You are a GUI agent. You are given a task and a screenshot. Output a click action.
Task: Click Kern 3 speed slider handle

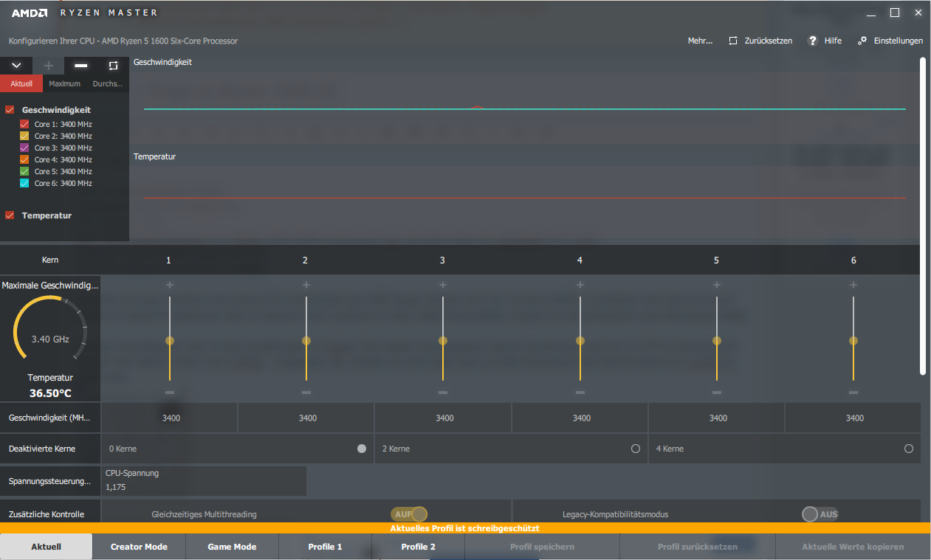coord(443,341)
